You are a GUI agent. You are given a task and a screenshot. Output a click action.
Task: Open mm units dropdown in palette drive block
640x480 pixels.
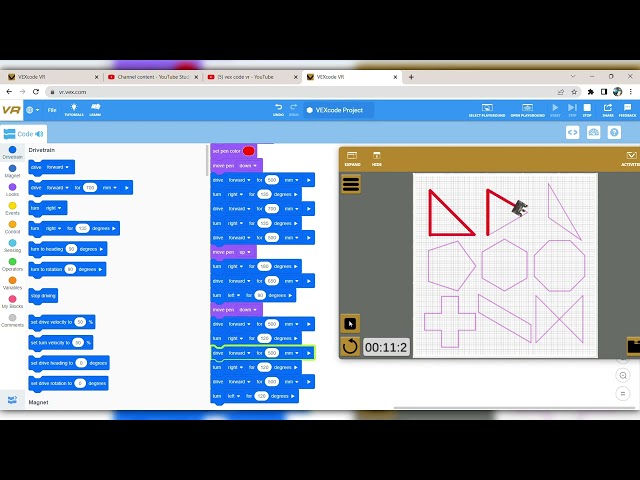(109, 188)
